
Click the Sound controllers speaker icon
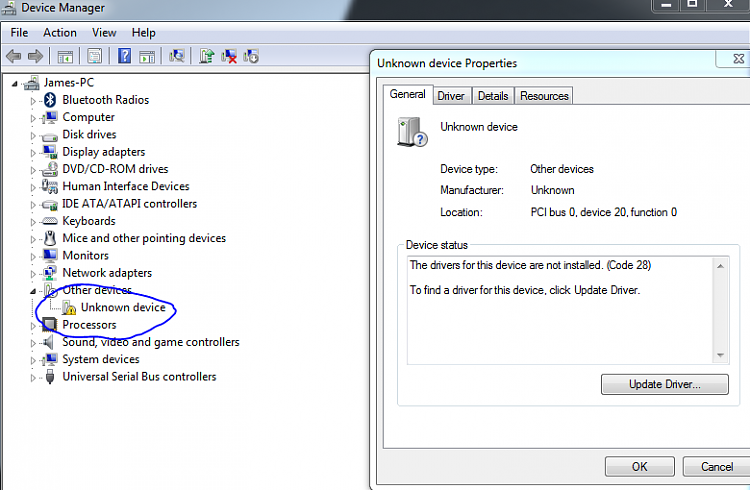pos(48,342)
